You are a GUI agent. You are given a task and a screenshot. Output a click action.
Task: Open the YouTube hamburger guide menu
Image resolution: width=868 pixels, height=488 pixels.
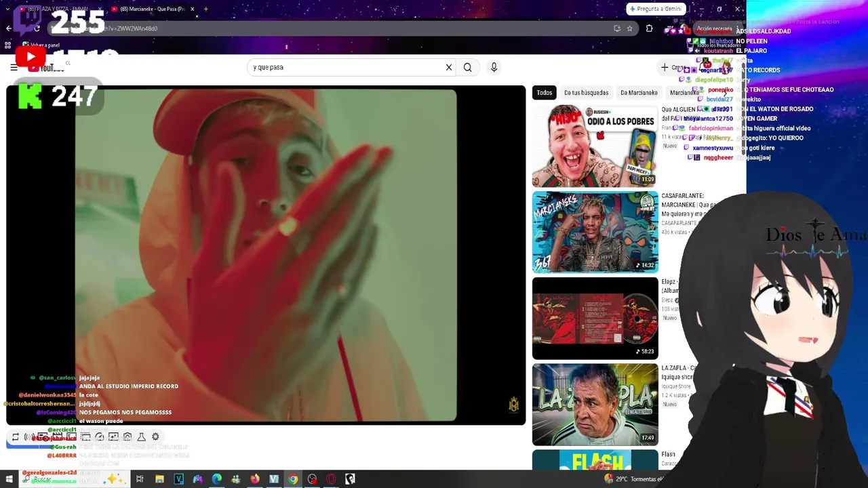14,67
